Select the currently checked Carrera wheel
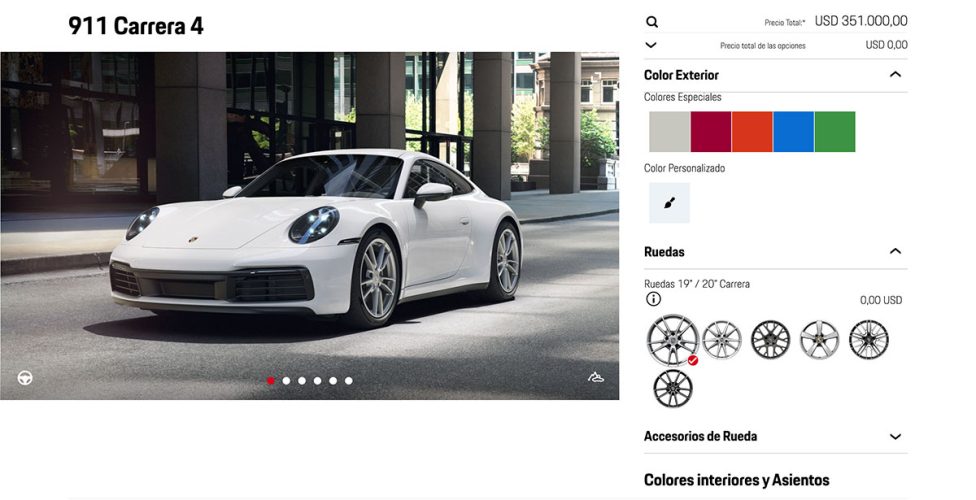The height and width of the screenshot is (500, 976). (672, 340)
